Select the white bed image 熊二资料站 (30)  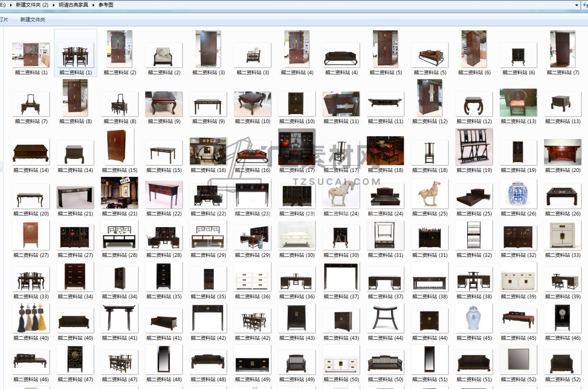[x=297, y=235]
